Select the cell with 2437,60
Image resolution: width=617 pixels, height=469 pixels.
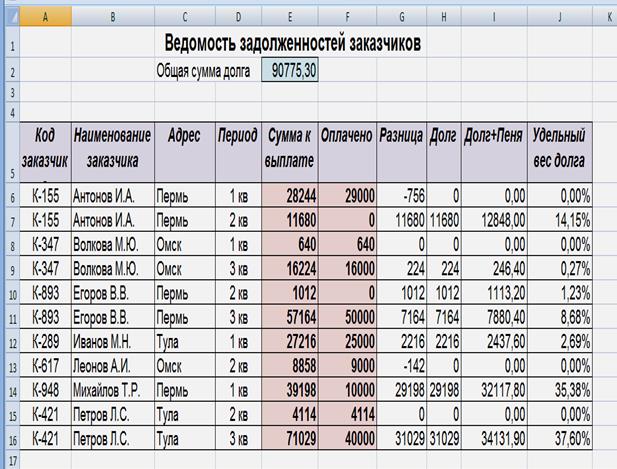pos(494,341)
